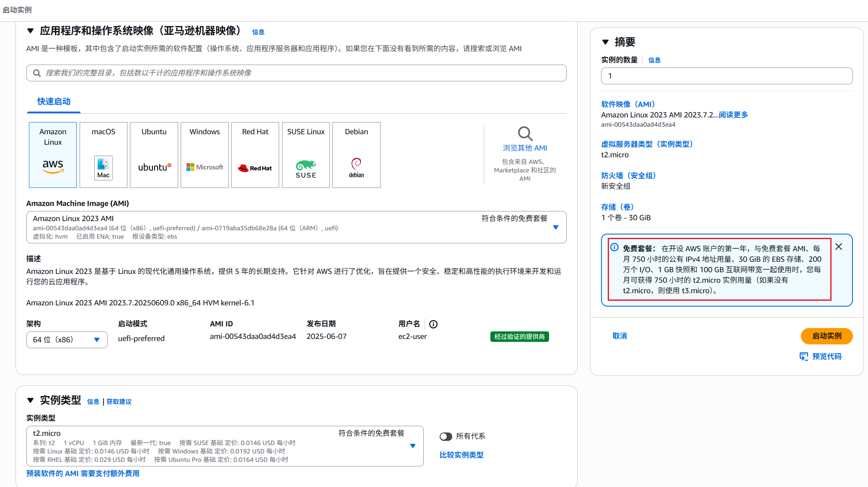
Task: Choose the Red Hat tile
Action: click(255, 155)
